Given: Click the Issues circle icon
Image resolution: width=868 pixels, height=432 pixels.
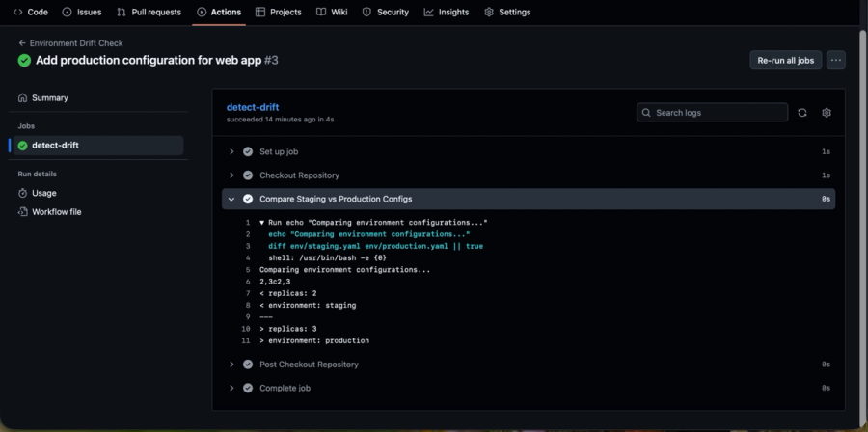Looking at the screenshot, I should 67,12.
